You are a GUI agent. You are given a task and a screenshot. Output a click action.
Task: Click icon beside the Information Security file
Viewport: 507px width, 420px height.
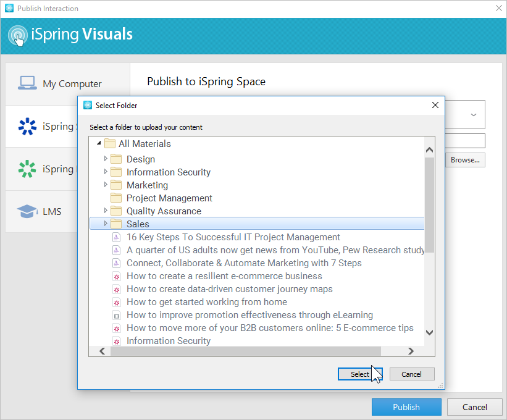pos(116,341)
